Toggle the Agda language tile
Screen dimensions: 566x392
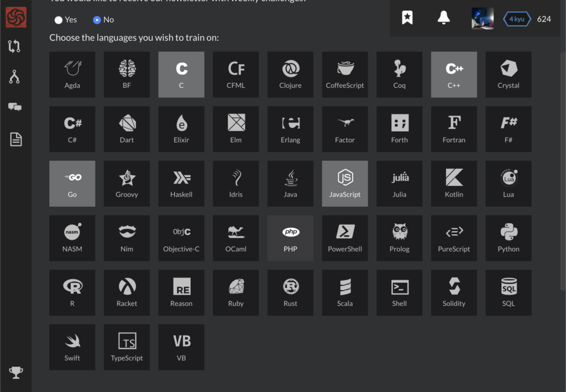point(72,74)
